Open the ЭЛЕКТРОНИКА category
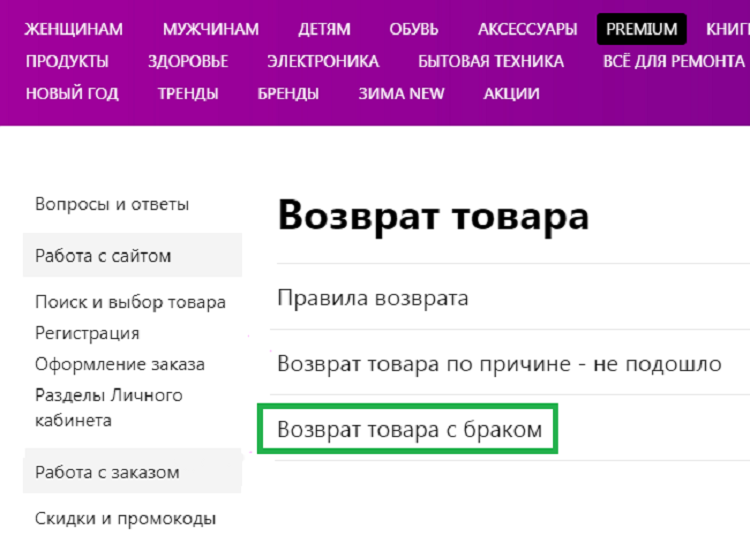Viewport: 750px width, 536px height. (x=323, y=61)
